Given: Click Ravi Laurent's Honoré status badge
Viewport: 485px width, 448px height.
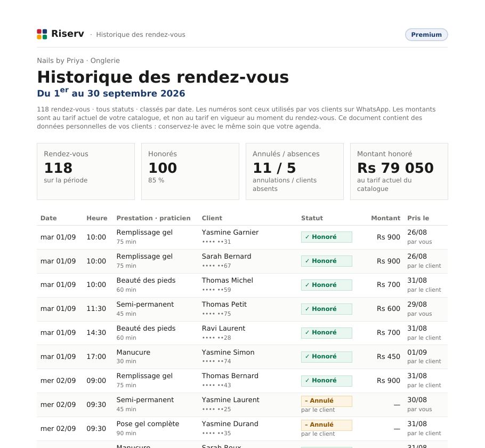Looking at the screenshot, I should (x=326, y=333).
